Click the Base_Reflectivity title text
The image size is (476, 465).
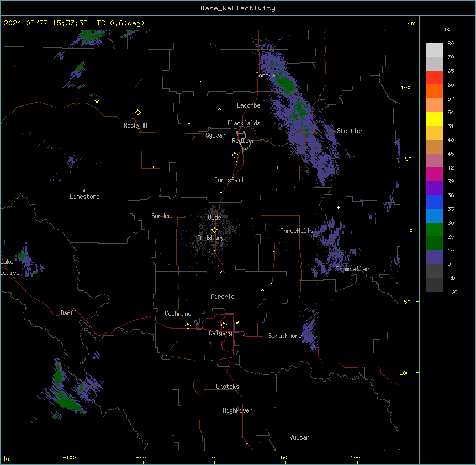pyautogui.click(x=238, y=8)
